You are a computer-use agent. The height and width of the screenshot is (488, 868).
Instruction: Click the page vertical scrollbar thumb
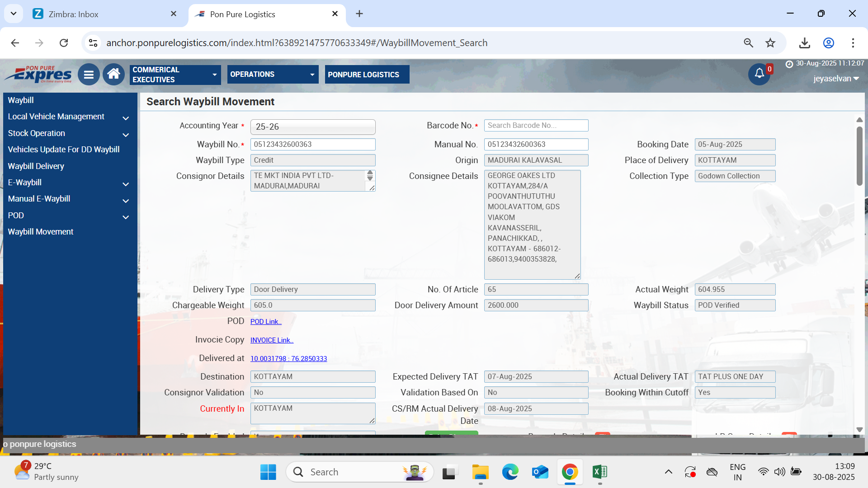point(859,156)
